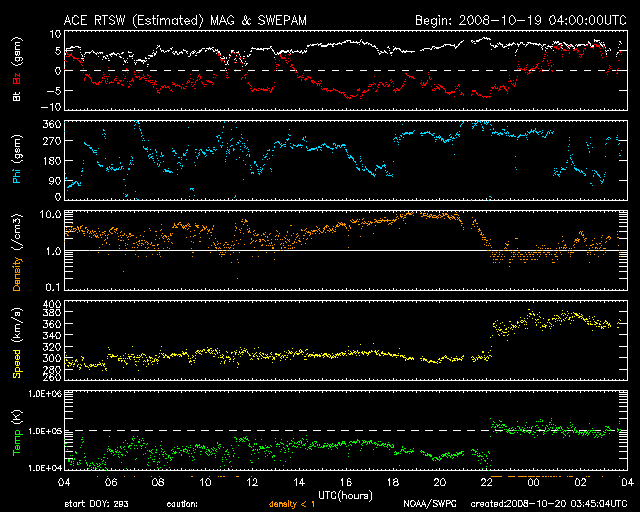The image size is (640, 512).
Task: Click the orange Density axis label
Action: 17,274
